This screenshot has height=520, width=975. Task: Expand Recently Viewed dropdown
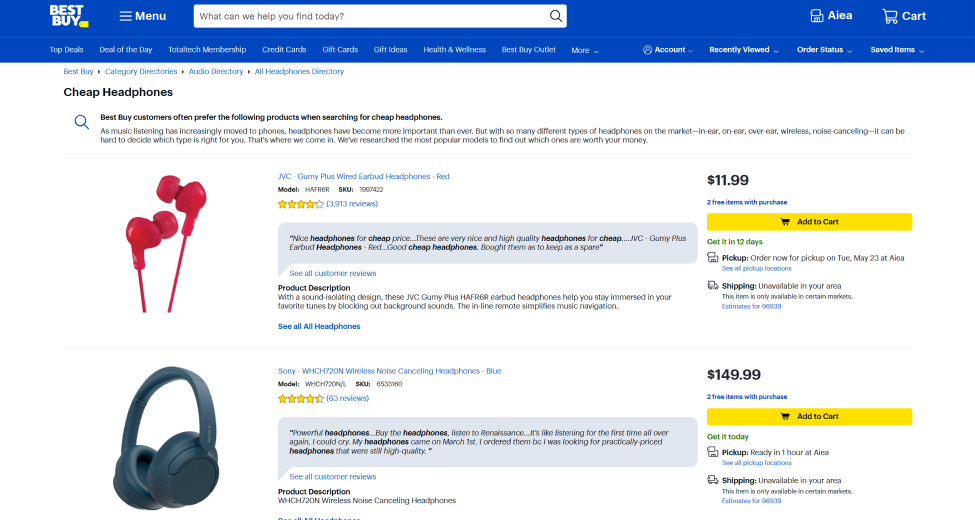(744, 50)
